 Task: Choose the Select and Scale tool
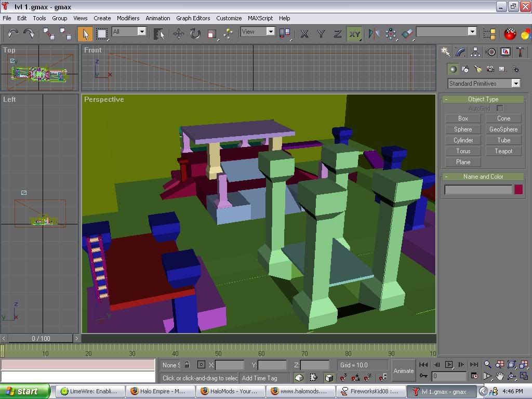tap(212, 34)
